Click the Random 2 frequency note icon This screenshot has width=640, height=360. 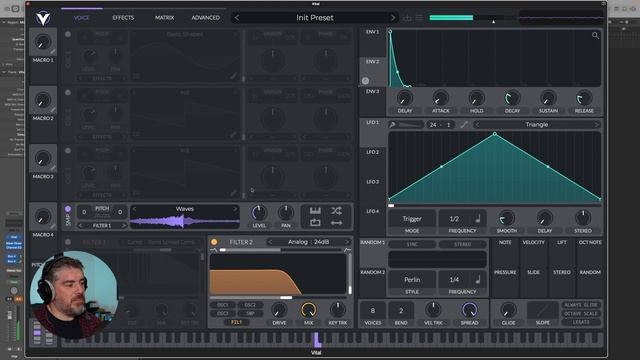(x=478, y=280)
